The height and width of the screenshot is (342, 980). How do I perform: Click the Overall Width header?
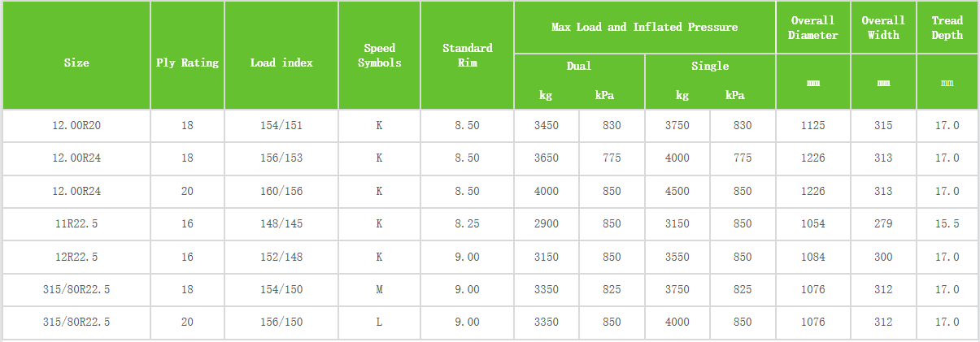(883, 28)
